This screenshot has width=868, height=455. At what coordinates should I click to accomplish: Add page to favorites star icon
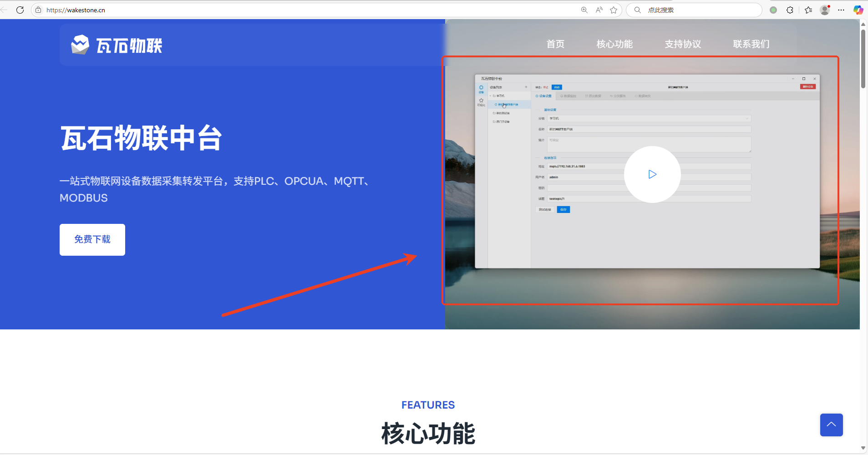pos(614,10)
